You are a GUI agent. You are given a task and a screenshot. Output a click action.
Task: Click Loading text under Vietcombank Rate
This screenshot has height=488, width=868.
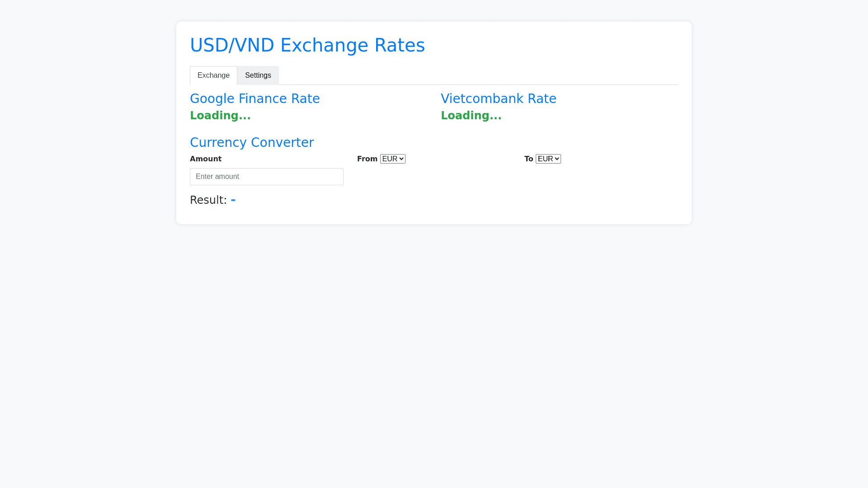(x=471, y=116)
